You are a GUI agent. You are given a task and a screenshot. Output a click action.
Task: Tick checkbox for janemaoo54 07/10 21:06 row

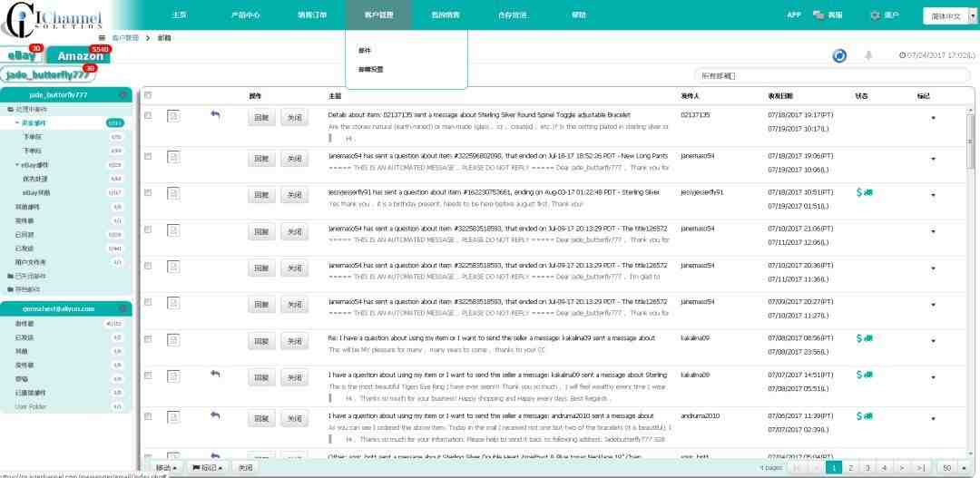(148, 229)
